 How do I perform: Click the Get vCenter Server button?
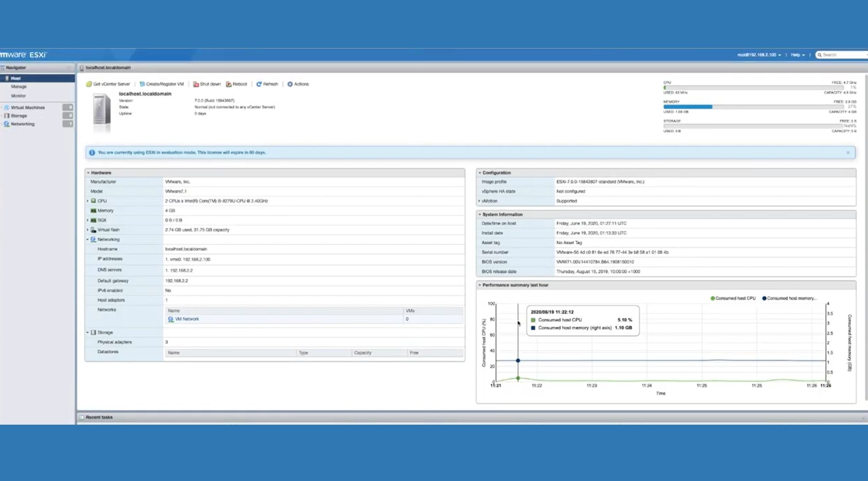108,84
